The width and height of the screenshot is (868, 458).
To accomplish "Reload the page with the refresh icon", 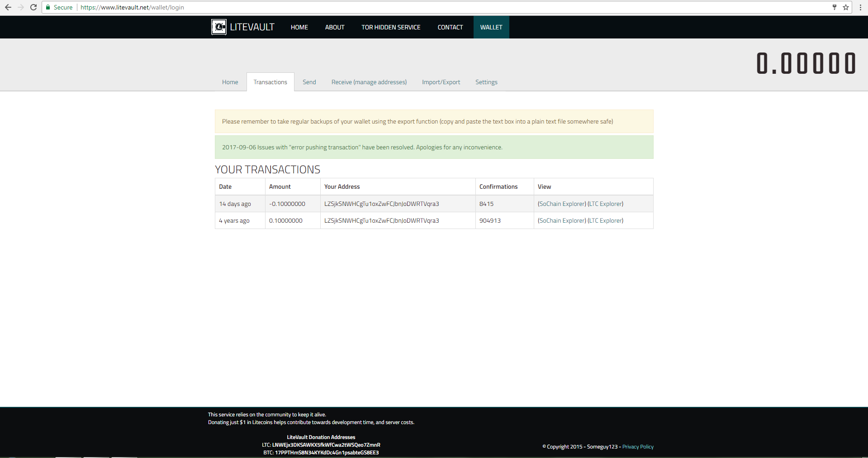I will coord(33,7).
